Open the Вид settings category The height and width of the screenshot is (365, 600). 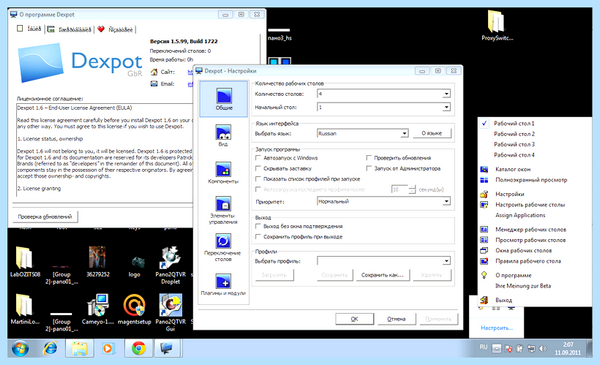[x=223, y=135]
